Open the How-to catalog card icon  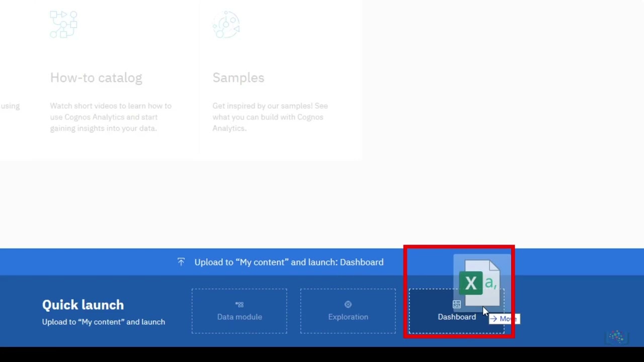63,24
